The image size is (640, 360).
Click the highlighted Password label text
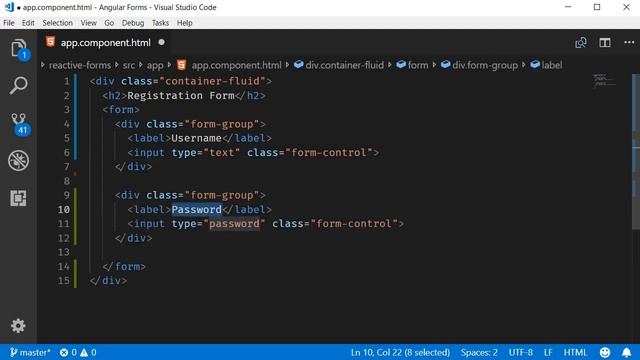point(196,209)
